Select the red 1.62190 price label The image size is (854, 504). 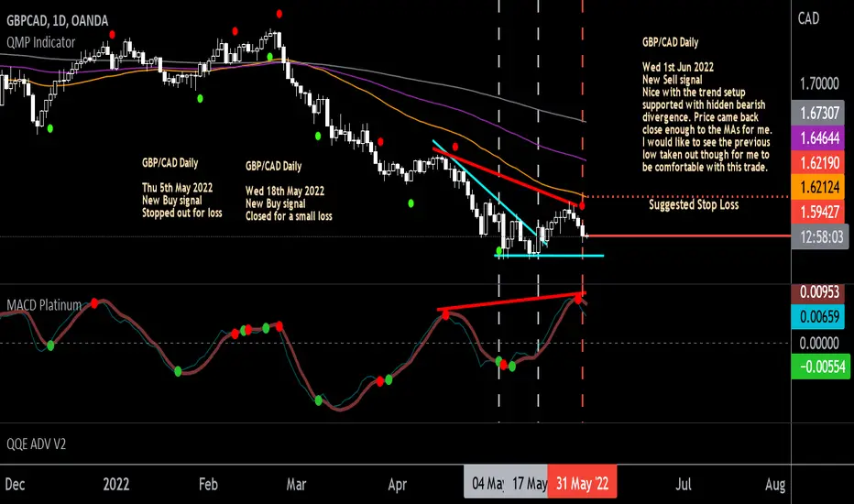(x=818, y=162)
